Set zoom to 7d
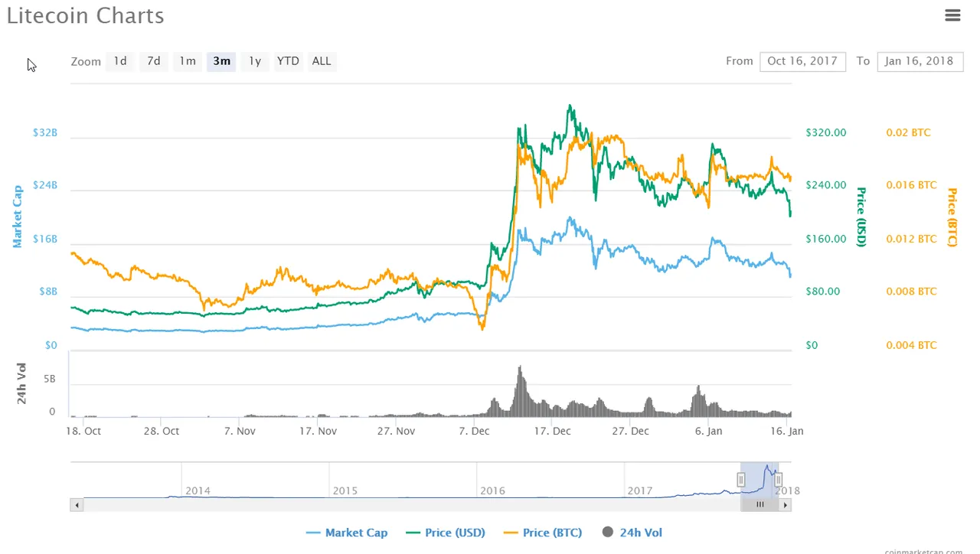This screenshot has width=980, height=554. coord(154,61)
